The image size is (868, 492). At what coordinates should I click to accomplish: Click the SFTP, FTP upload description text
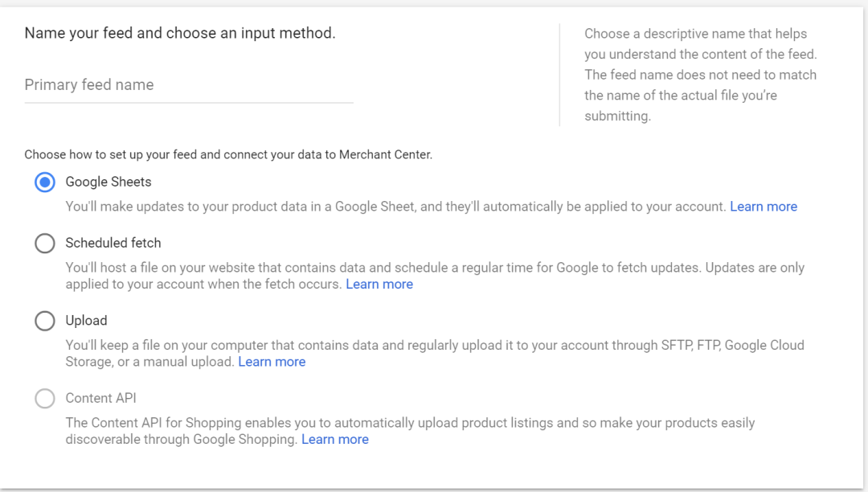click(x=435, y=353)
